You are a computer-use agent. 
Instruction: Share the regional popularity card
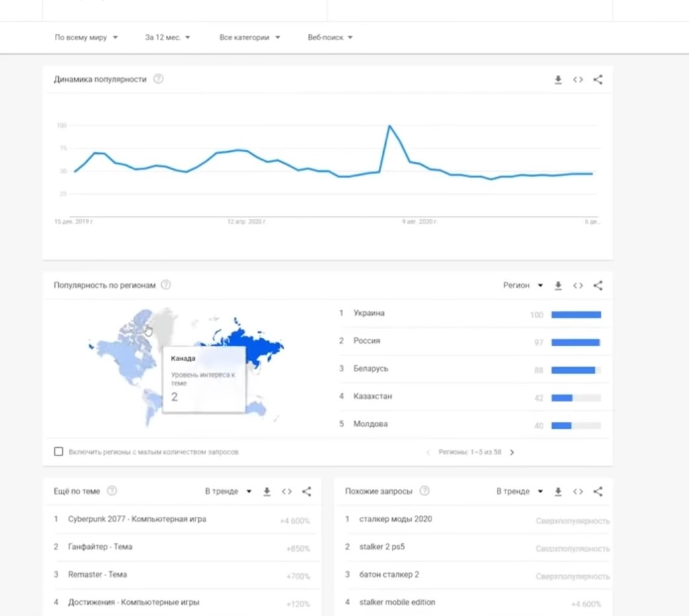click(x=598, y=285)
